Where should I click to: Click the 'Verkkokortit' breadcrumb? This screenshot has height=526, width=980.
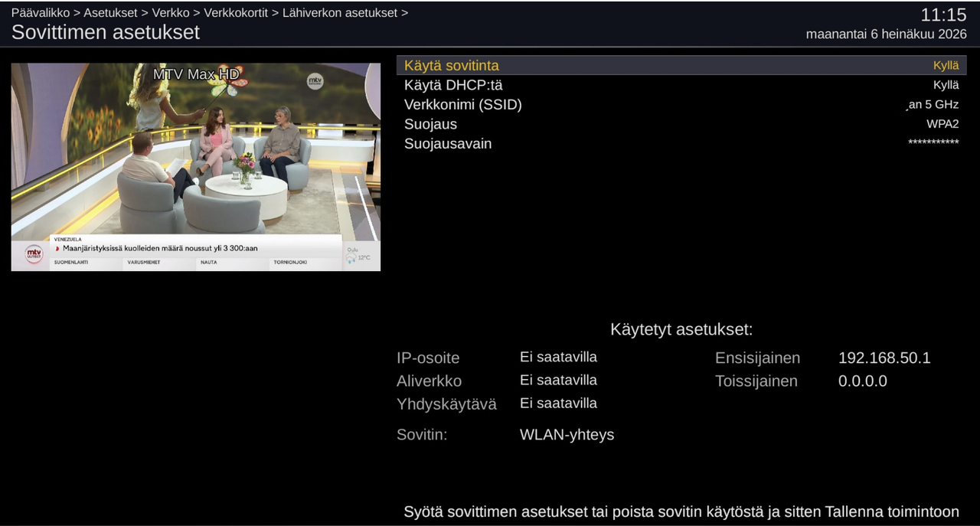point(236,13)
